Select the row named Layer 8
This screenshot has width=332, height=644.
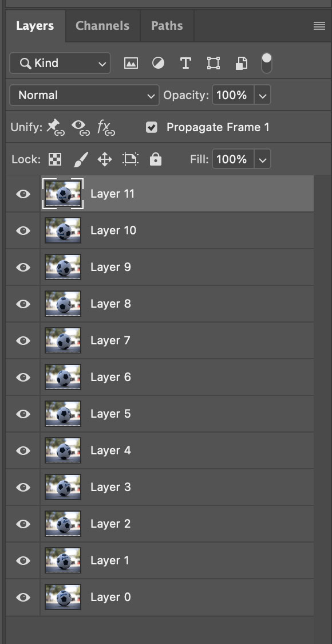160,304
